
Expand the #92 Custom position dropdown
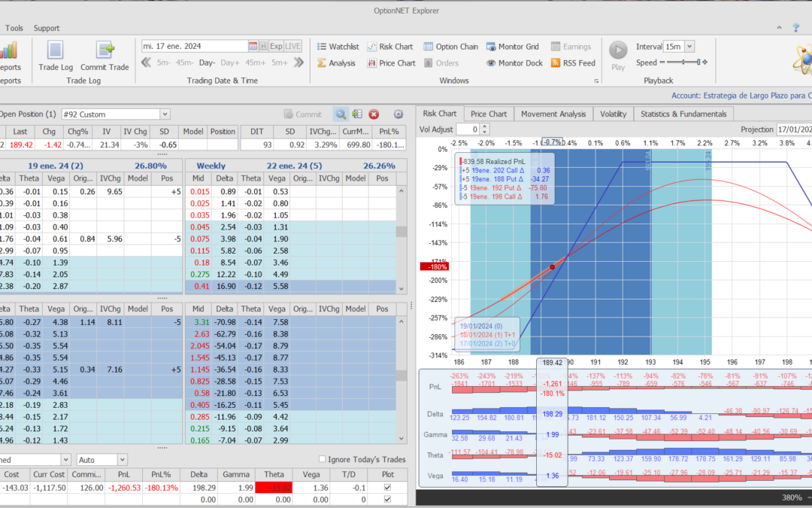pyautogui.click(x=165, y=114)
